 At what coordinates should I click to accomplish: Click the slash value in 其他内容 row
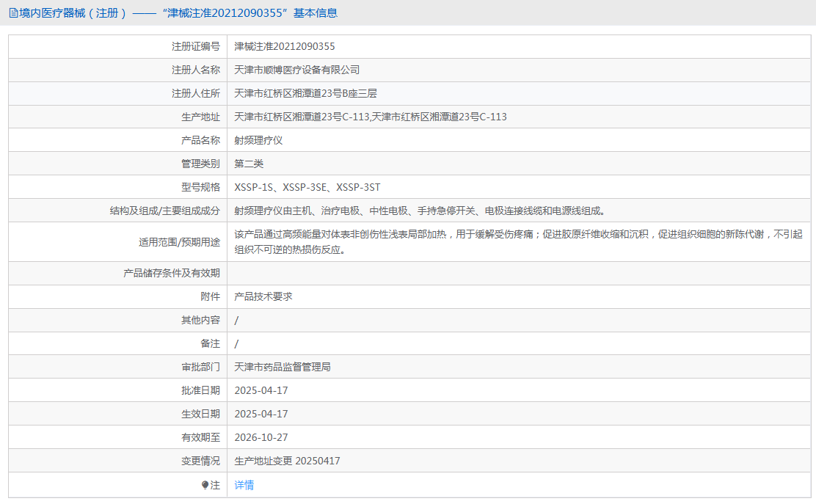(x=236, y=321)
